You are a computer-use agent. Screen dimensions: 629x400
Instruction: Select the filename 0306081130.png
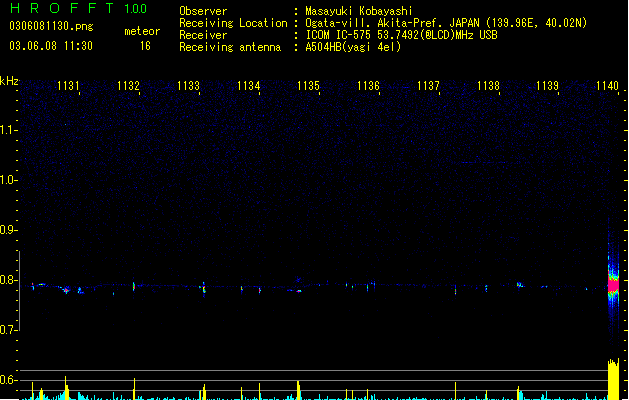[x=51, y=26]
